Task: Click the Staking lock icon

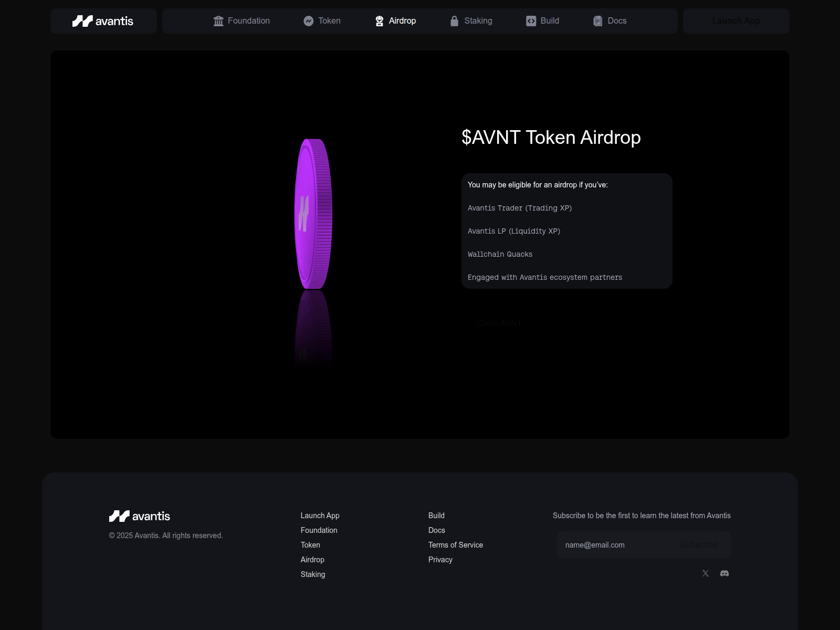Action: point(454,21)
